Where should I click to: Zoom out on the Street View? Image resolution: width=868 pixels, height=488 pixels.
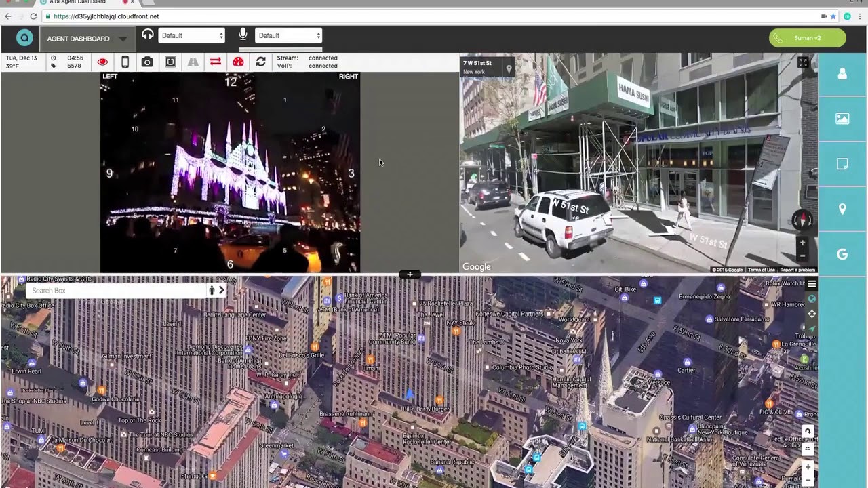802,256
